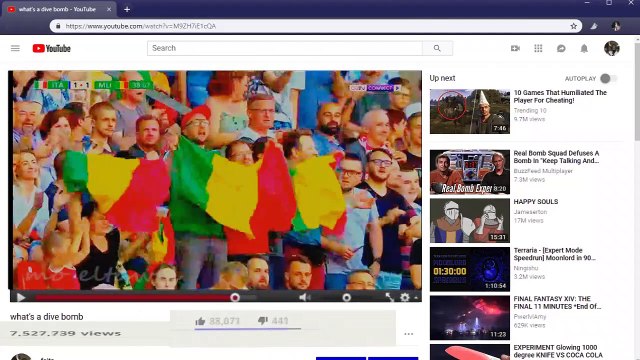The image size is (640, 360).
Task: Open the messages chat bubble icon
Action: 561,48
